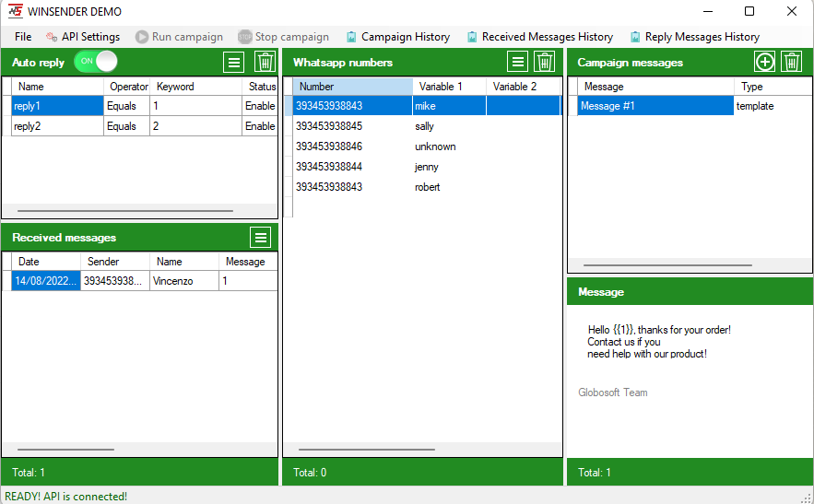Click the Operator column header
This screenshot has height=504, width=814.
pos(127,87)
